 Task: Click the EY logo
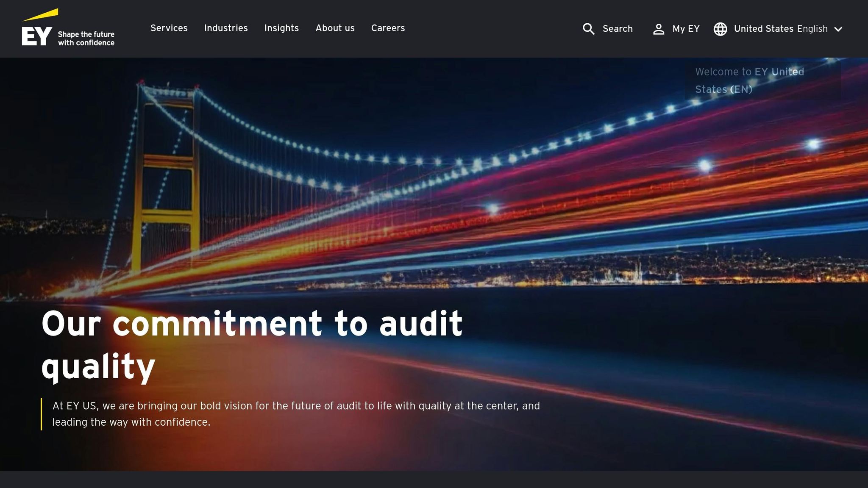point(37,36)
